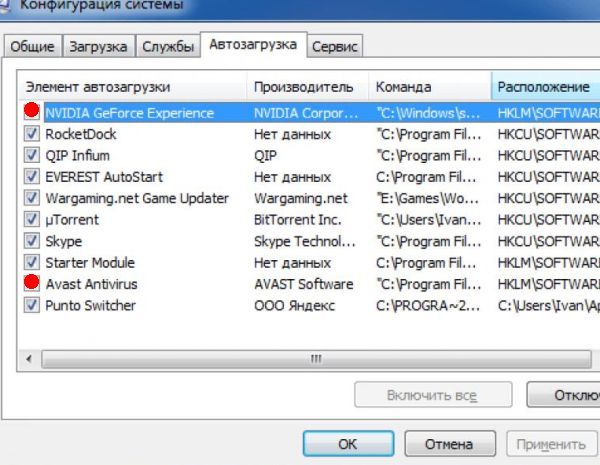Confirm with the OK button
This screenshot has width=600, height=465.
pyautogui.click(x=348, y=444)
